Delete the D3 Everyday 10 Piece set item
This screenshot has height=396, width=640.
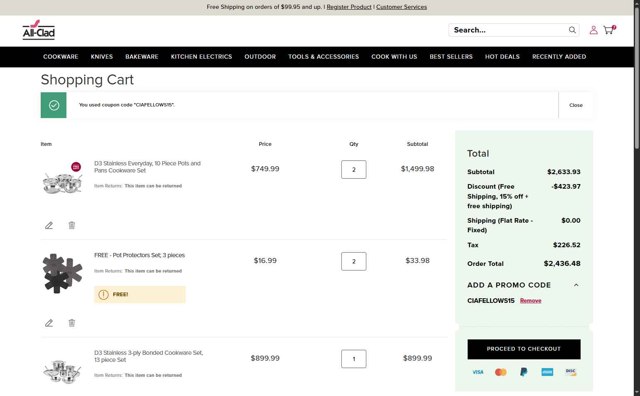tap(71, 225)
